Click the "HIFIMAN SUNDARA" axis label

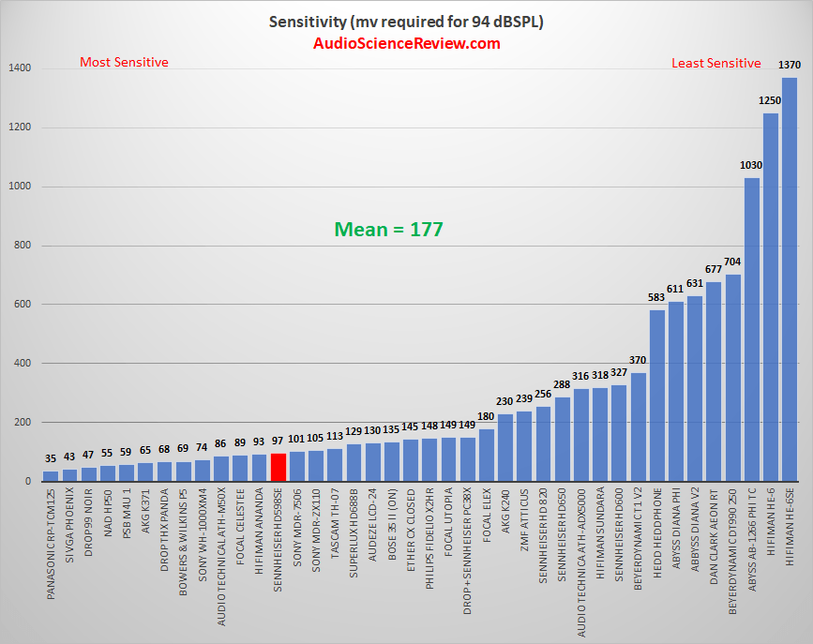(x=600, y=533)
